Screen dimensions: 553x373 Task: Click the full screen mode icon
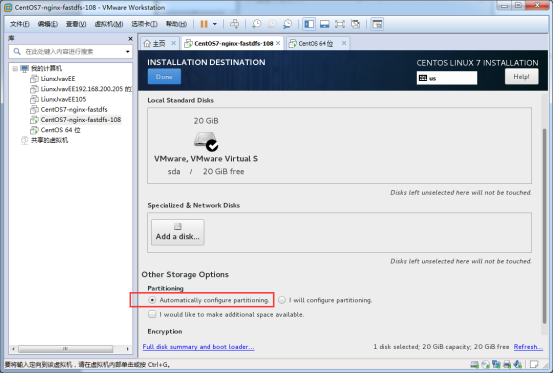340,24
